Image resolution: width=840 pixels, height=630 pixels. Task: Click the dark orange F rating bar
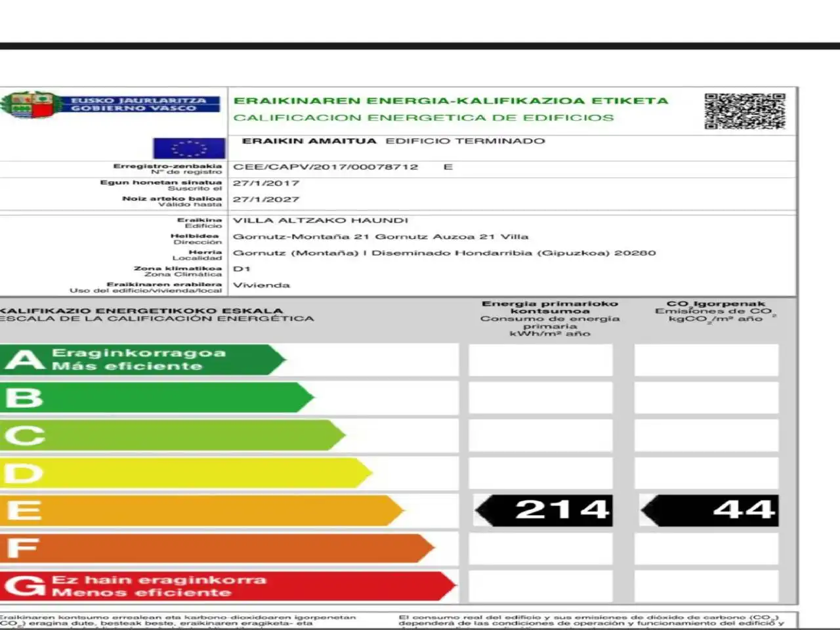pyautogui.click(x=217, y=548)
